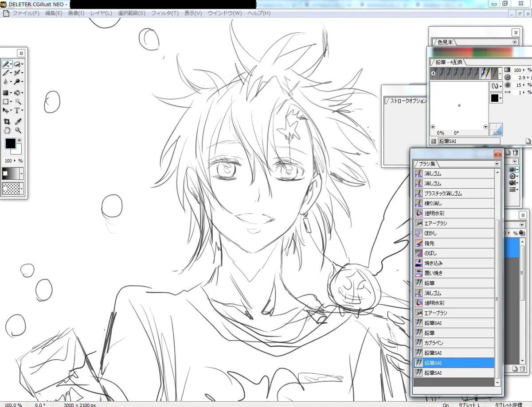Choose the Text tool
The width and height of the screenshot is (532, 407).
tap(17, 111)
